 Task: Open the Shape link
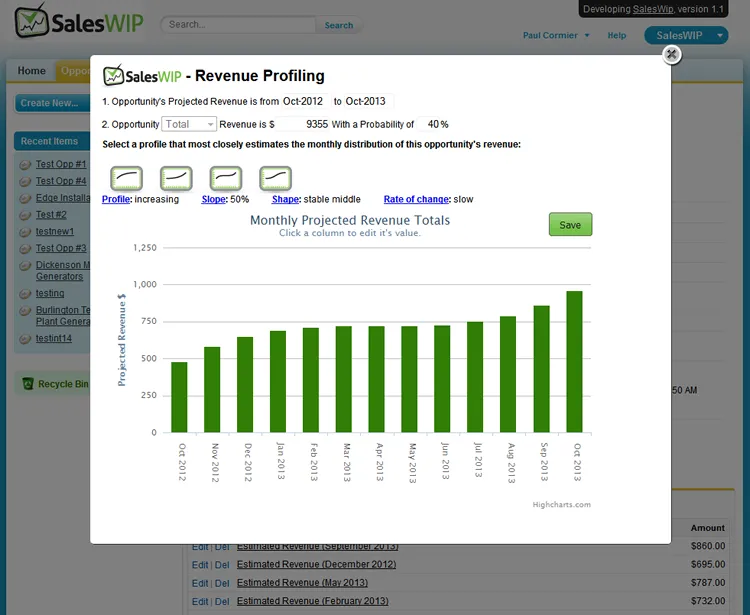coord(286,199)
